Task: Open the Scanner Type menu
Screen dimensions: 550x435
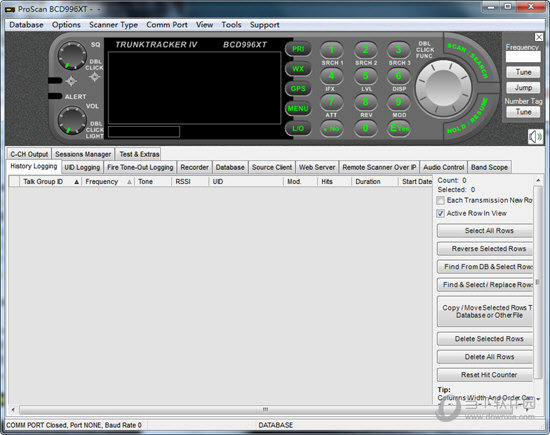Action: pyautogui.click(x=113, y=25)
